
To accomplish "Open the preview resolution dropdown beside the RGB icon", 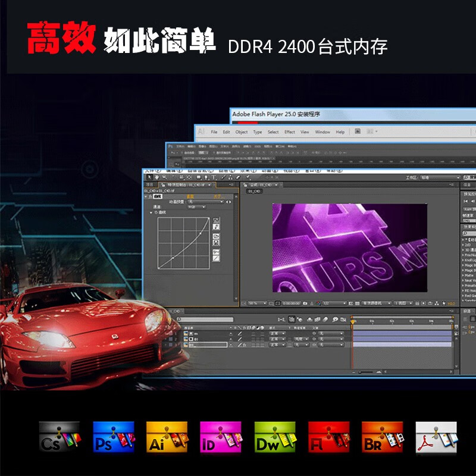I will click(334, 303).
